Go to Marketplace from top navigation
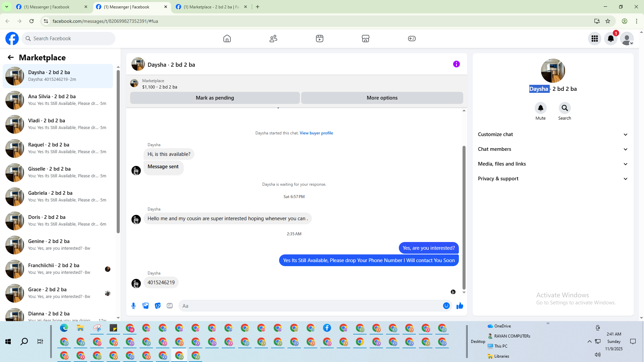Viewport: 644px width, 362px height. click(x=365, y=39)
